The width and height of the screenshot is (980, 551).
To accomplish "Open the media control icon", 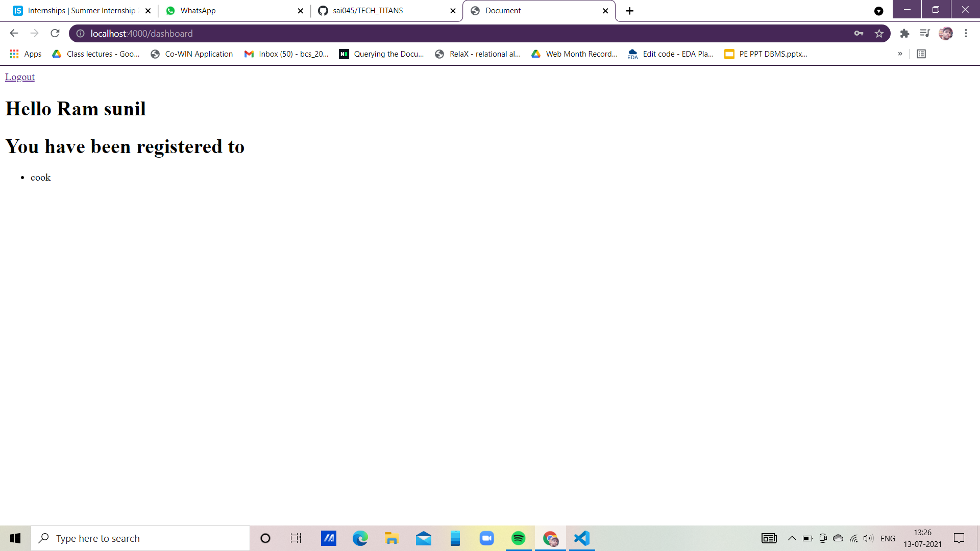I will 925,34.
